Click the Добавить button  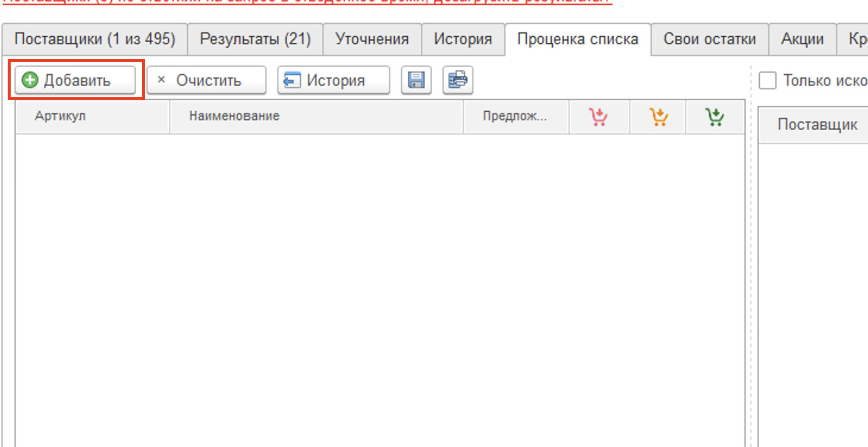coord(75,80)
